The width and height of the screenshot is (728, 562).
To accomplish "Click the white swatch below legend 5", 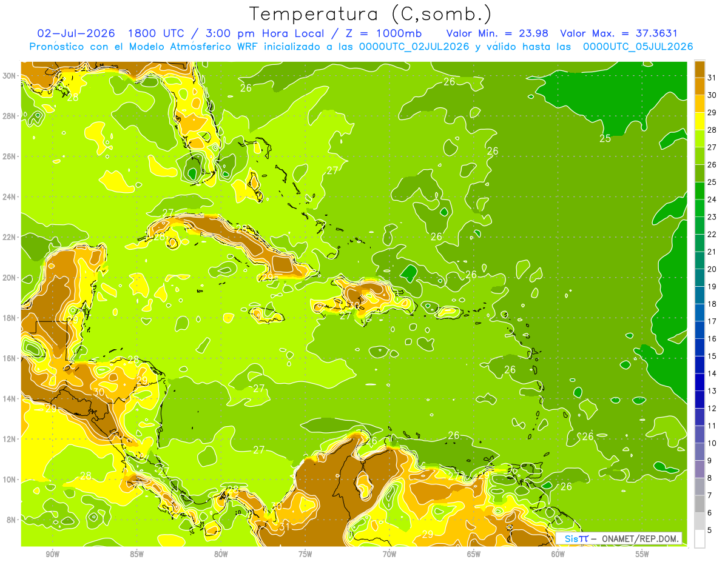I will [x=699, y=538].
